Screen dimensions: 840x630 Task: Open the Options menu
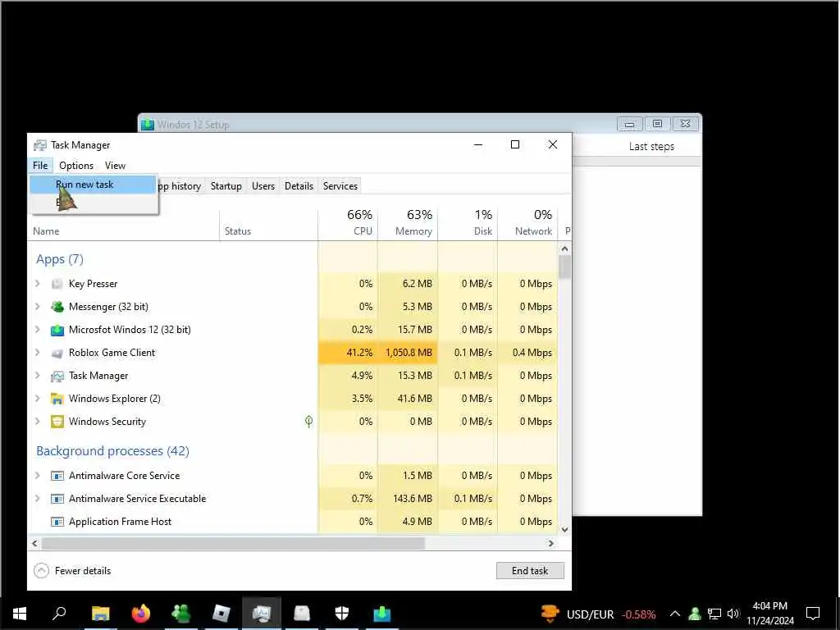(x=76, y=166)
